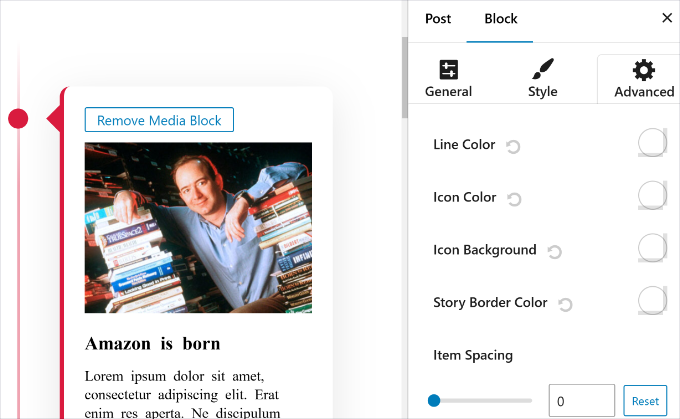Click the red timeline dot marker
The height and width of the screenshot is (419, 680).
coord(18,119)
